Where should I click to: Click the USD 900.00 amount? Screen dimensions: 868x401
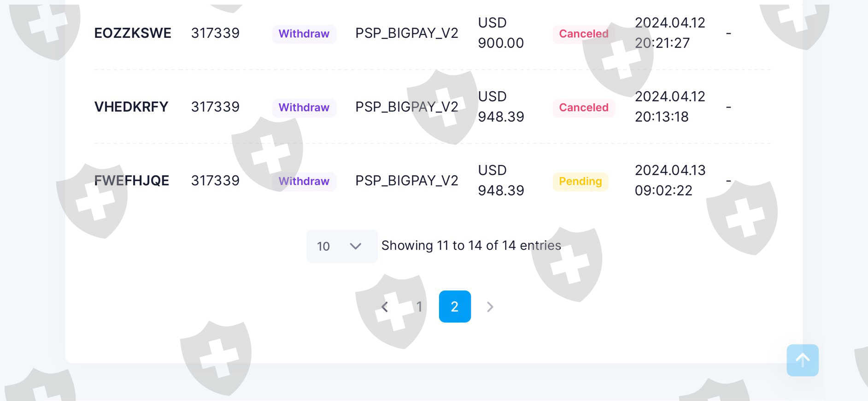click(x=500, y=33)
